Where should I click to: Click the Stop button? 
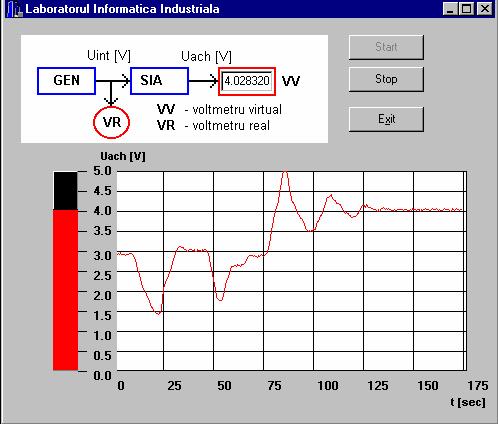[x=386, y=79]
